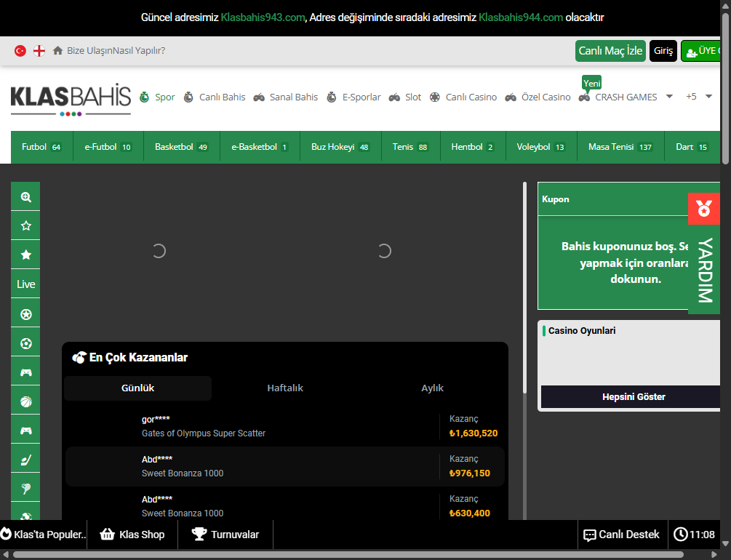This screenshot has height=560, width=731.
Task: Open Canlı Destek live chat
Action: (622, 535)
